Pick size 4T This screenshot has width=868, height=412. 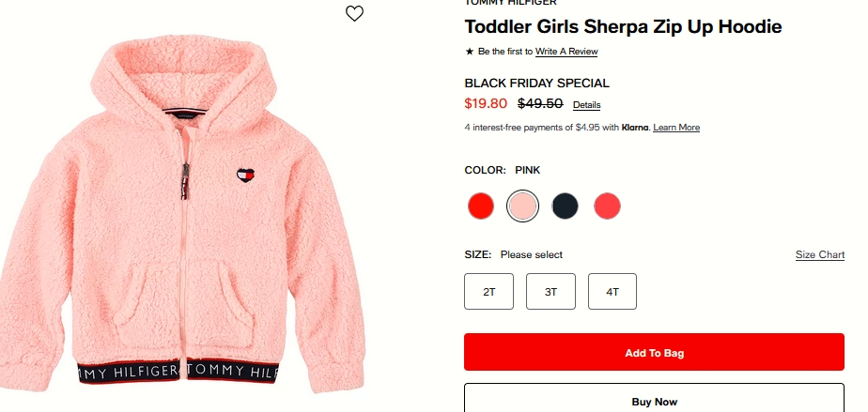pos(612,292)
